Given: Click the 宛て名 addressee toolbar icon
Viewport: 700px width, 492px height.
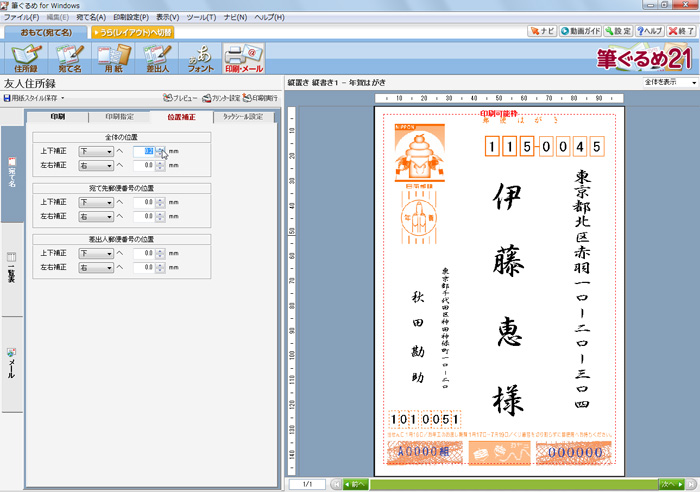Looking at the screenshot, I should 70,59.
